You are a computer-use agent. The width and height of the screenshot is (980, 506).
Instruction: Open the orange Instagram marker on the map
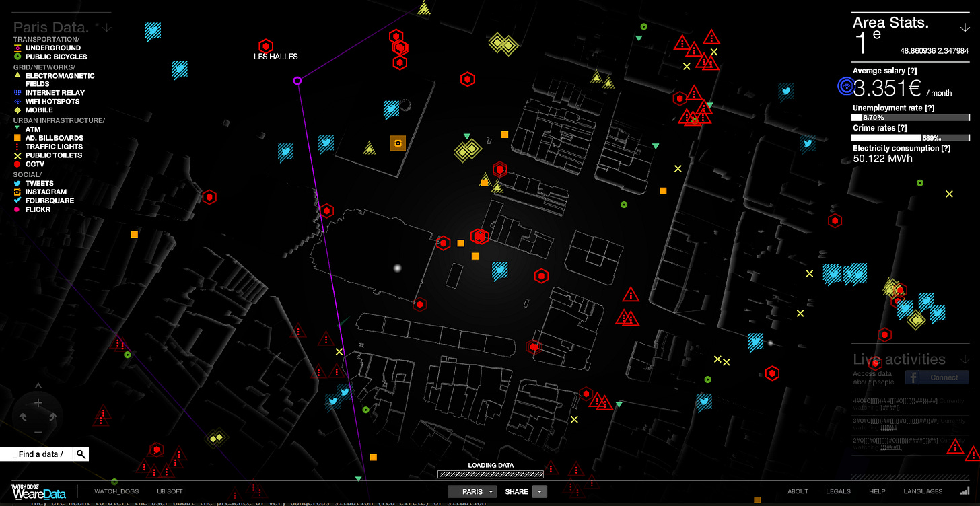(x=398, y=143)
